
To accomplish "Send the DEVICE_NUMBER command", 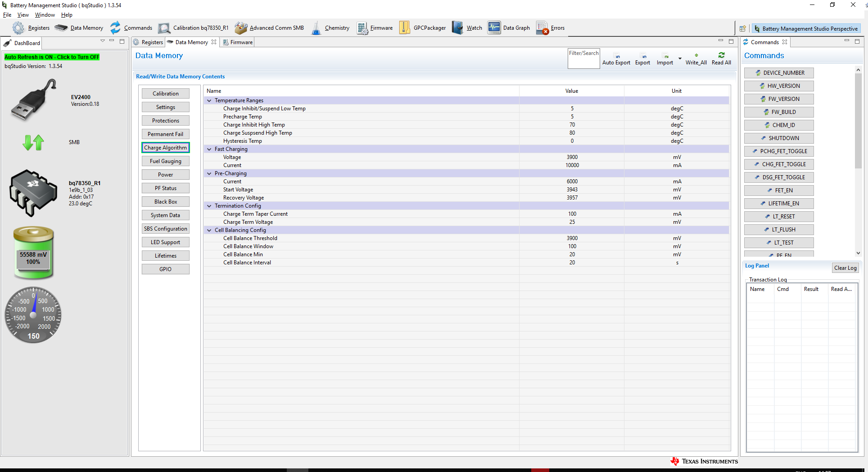I will (x=779, y=73).
